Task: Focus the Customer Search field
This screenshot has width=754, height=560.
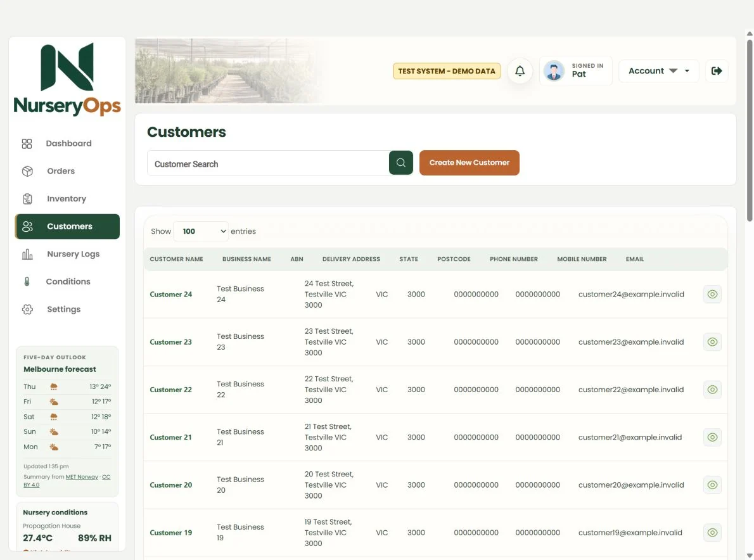Action: point(268,163)
